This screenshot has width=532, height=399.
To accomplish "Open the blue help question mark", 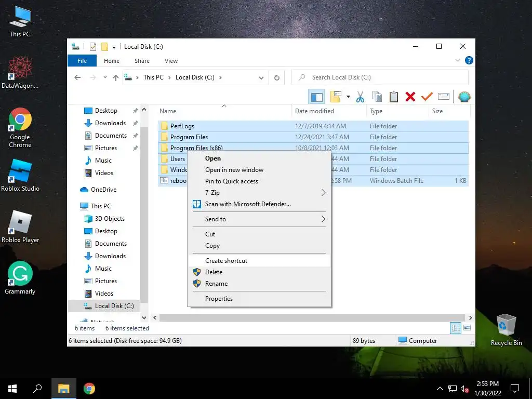I will pyautogui.click(x=469, y=60).
